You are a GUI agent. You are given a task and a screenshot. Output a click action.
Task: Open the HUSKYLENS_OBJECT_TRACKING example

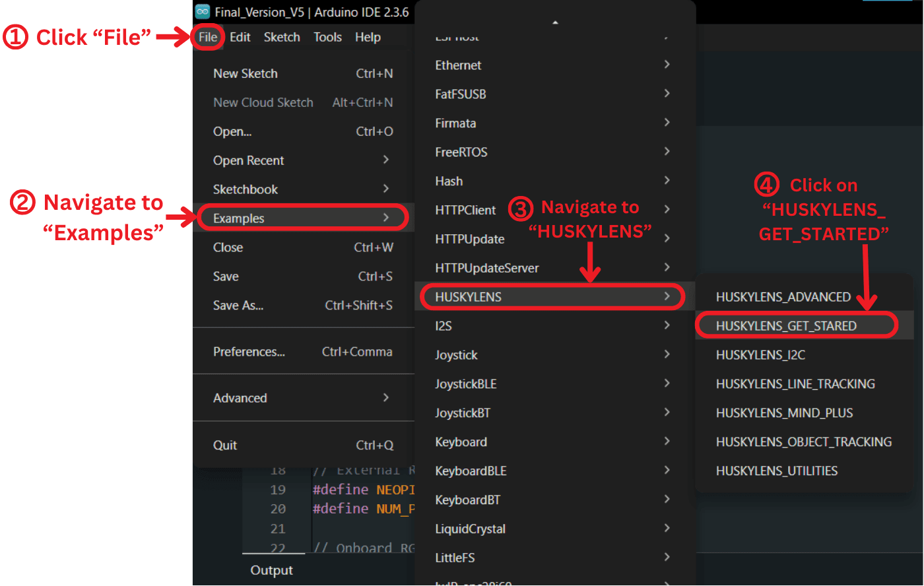click(803, 442)
